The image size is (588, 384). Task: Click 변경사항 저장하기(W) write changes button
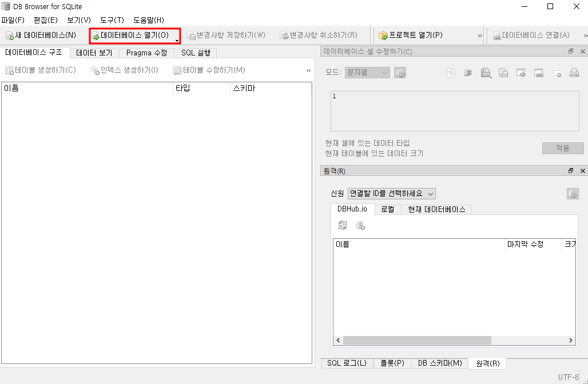coord(226,35)
